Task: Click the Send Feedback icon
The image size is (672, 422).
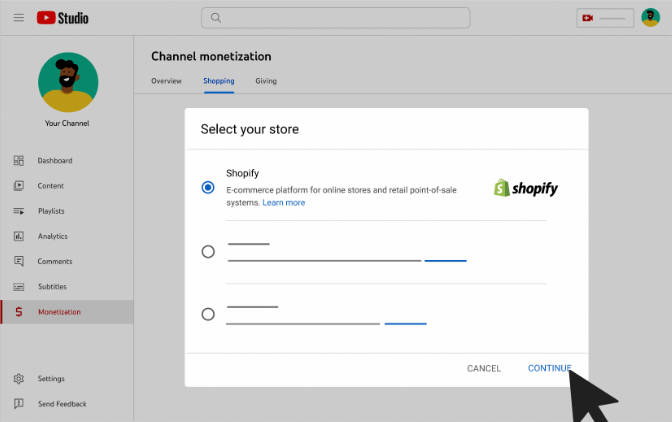Action: click(18, 404)
